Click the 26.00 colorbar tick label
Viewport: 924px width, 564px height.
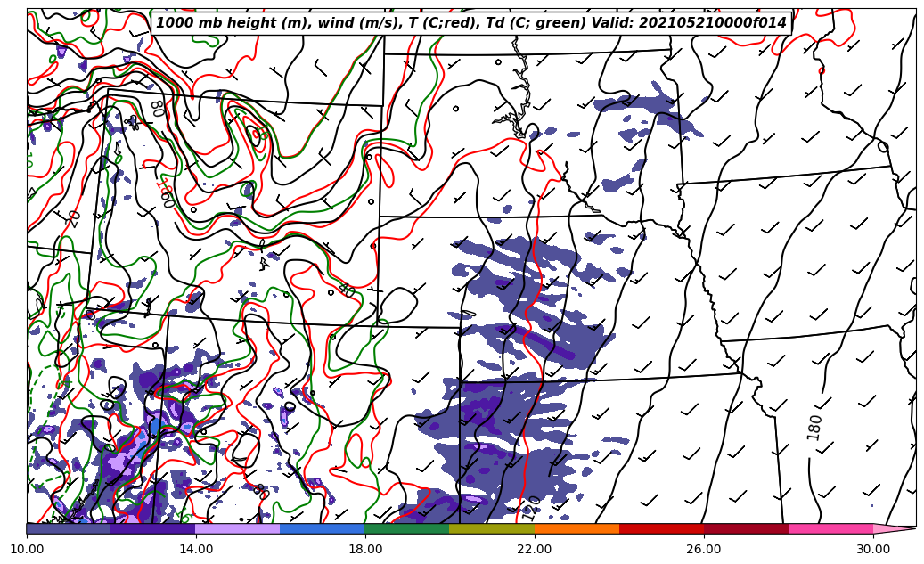click(704, 549)
